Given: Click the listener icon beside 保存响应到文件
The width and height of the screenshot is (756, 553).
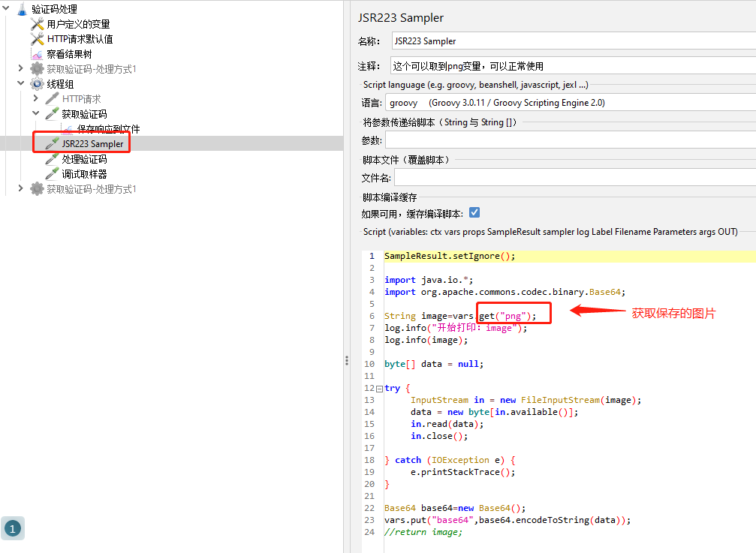Looking at the screenshot, I should (x=67, y=129).
